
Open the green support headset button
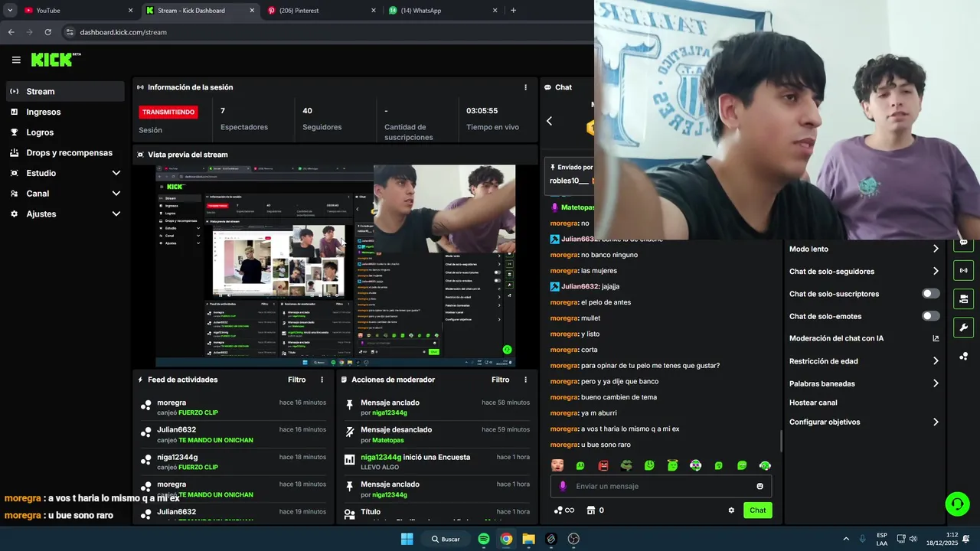957,504
